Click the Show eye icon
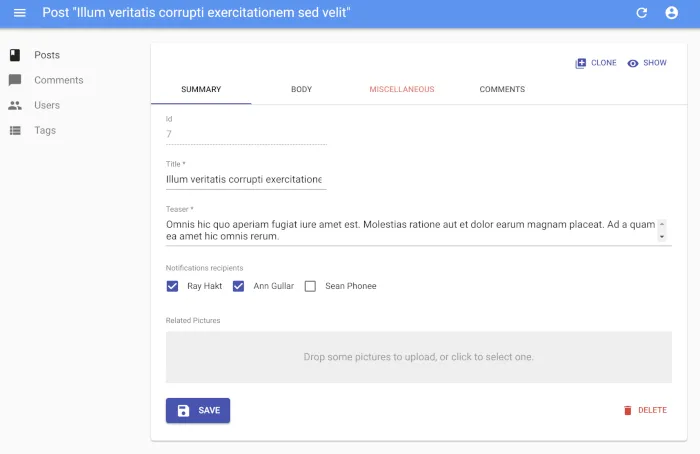Image resolution: width=700 pixels, height=454 pixels. (x=633, y=63)
